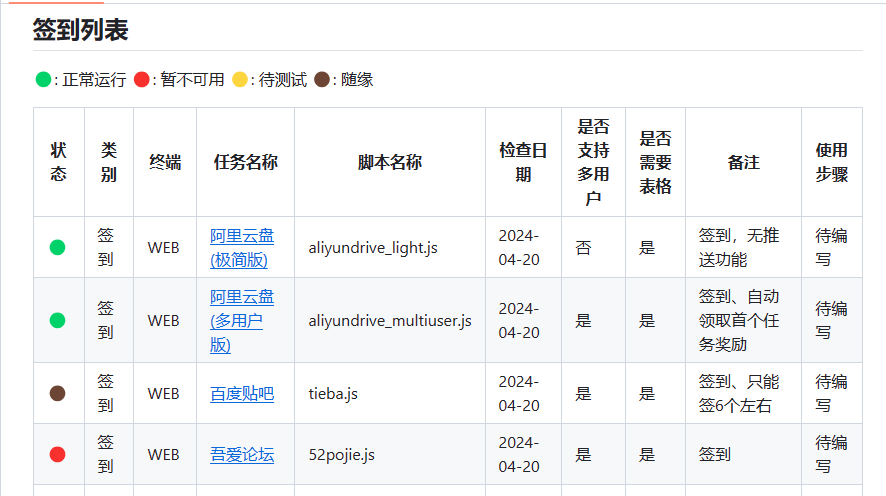Viewport: 886px width, 496px height.
Task: Visit the 吾爱论坛 task link
Action: [242, 454]
